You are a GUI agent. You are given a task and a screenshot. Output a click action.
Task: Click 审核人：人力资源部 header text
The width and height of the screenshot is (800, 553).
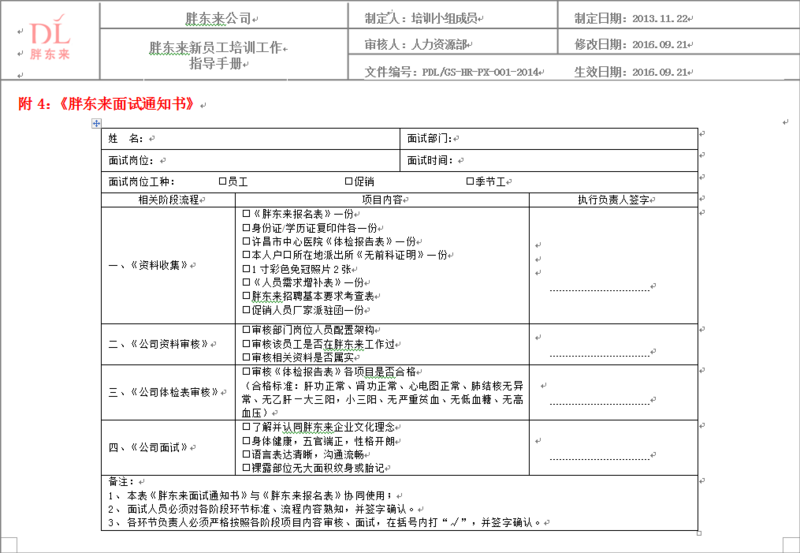pos(415,45)
